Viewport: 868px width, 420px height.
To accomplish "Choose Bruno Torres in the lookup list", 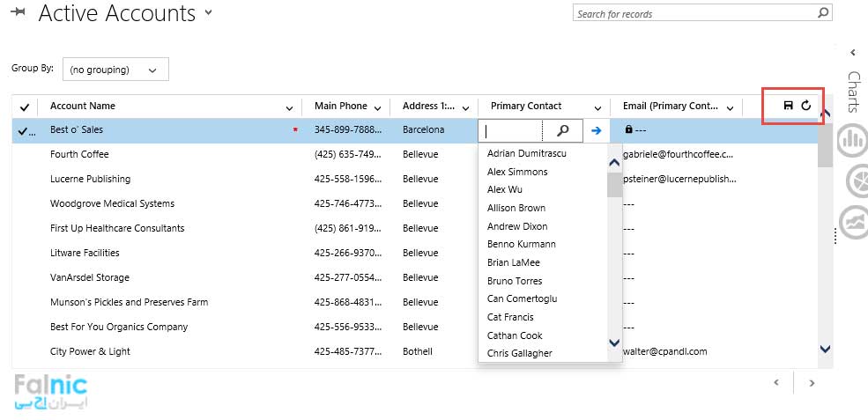I will click(x=515, y=281).
